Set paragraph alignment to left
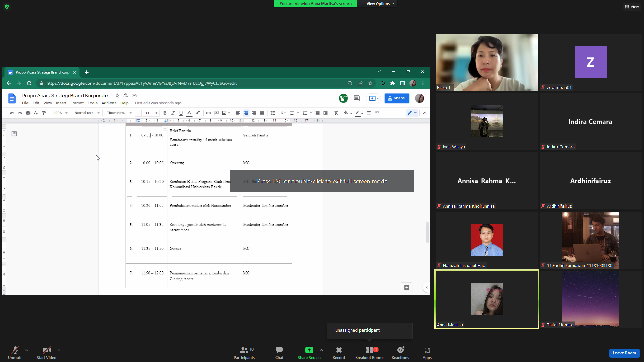The width and height of the screenshot is (644, 362). click(x=238, y=113)
